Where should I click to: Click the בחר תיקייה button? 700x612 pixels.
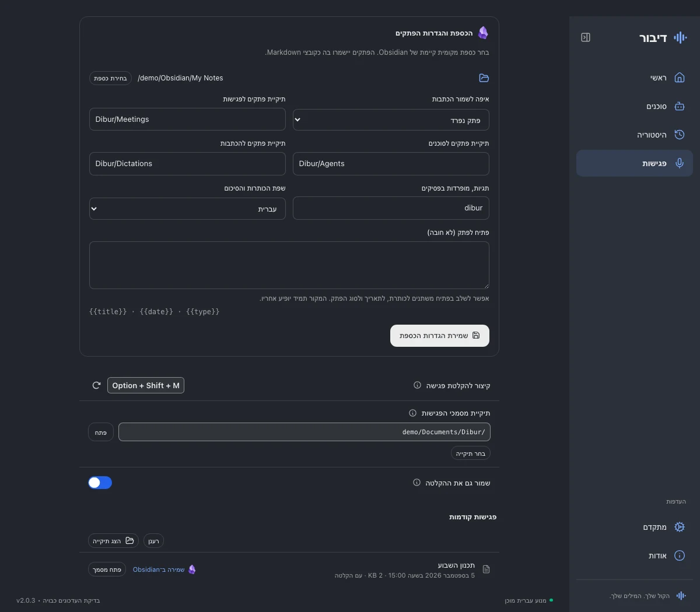click(471, 453)
